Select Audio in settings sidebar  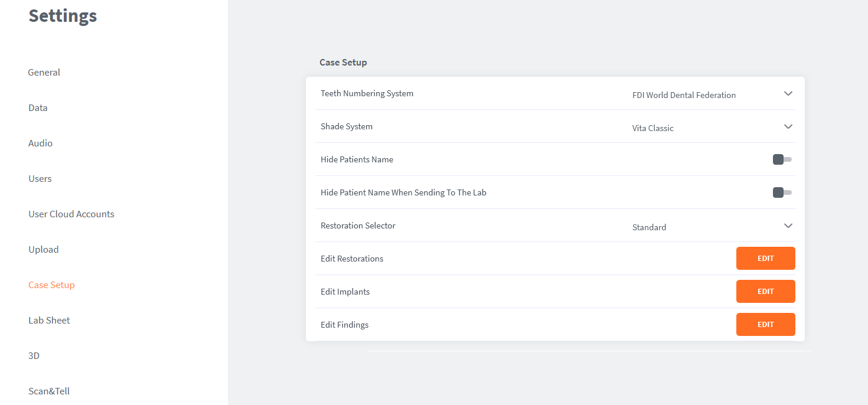point(40,143)
